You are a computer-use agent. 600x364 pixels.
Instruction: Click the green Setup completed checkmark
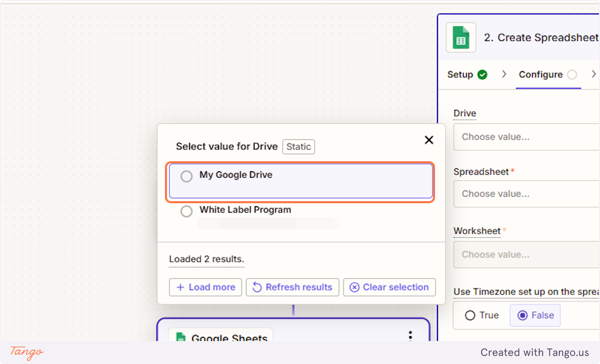(482, 75)
